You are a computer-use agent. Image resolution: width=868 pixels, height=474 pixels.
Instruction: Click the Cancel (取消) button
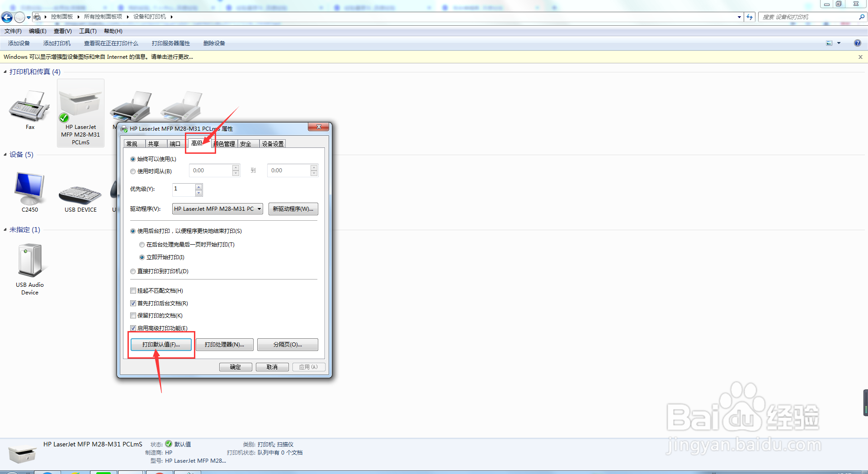(272, 367)
